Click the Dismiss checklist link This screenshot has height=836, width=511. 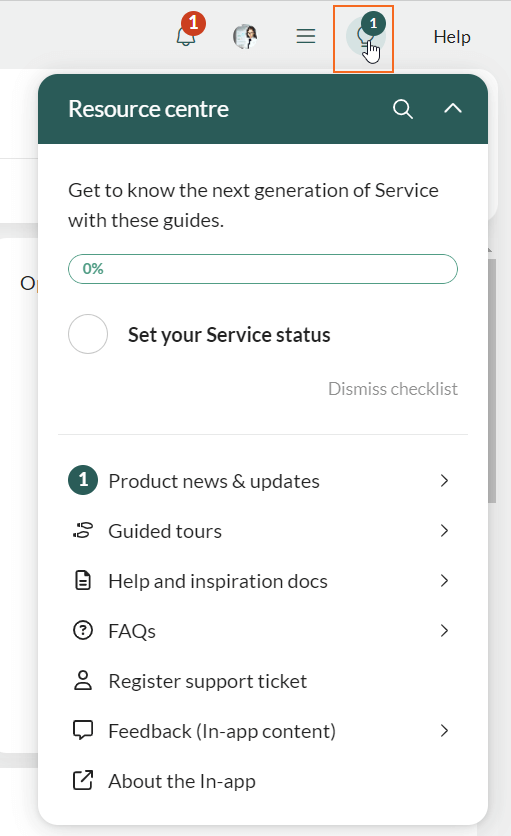pos(393,389)
